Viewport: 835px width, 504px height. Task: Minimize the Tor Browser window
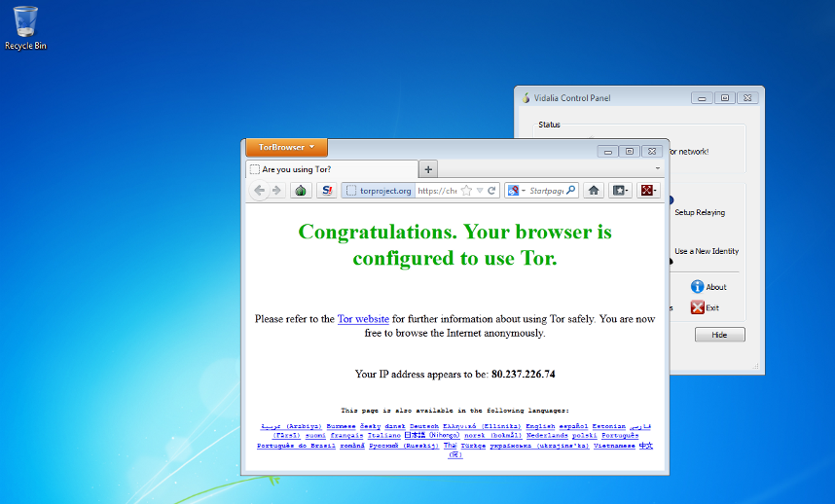[607, 152]
